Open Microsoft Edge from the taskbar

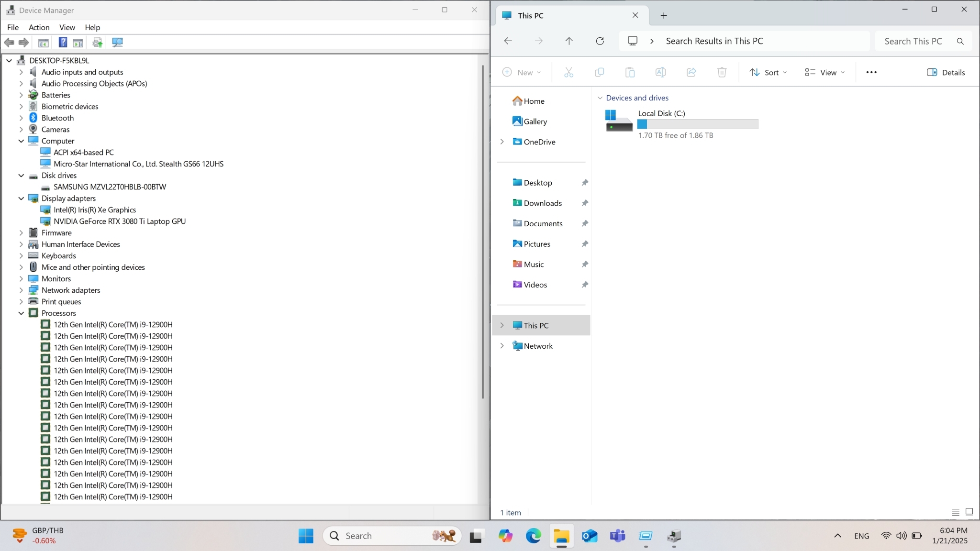pyautogui.click(x=533, y=536)
